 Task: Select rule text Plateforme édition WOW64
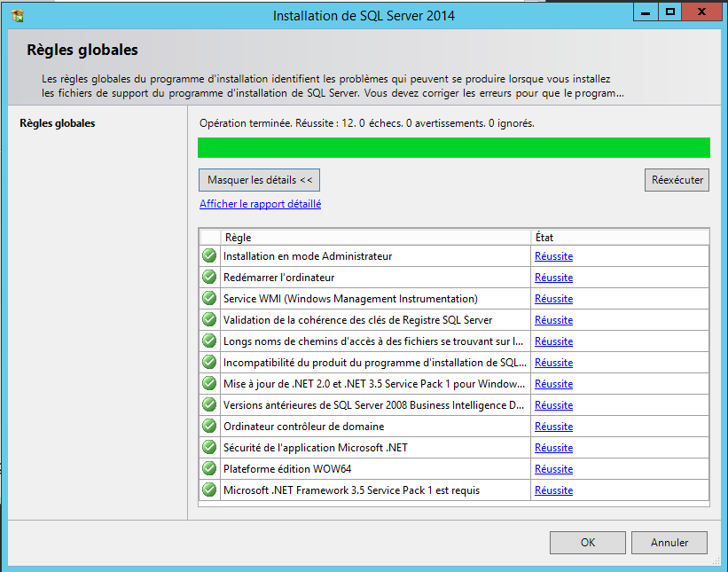pyautogui.click(x=287, y=469)
